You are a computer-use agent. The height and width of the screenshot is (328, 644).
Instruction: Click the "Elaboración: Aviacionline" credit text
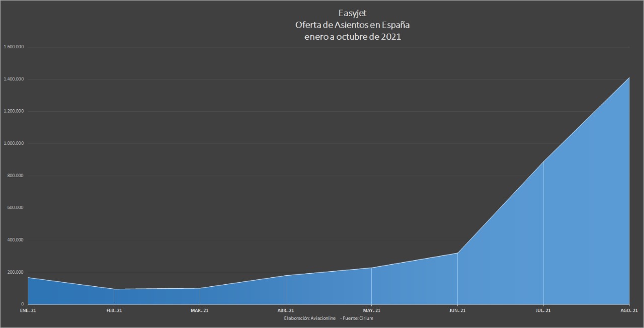click(309, 318)
